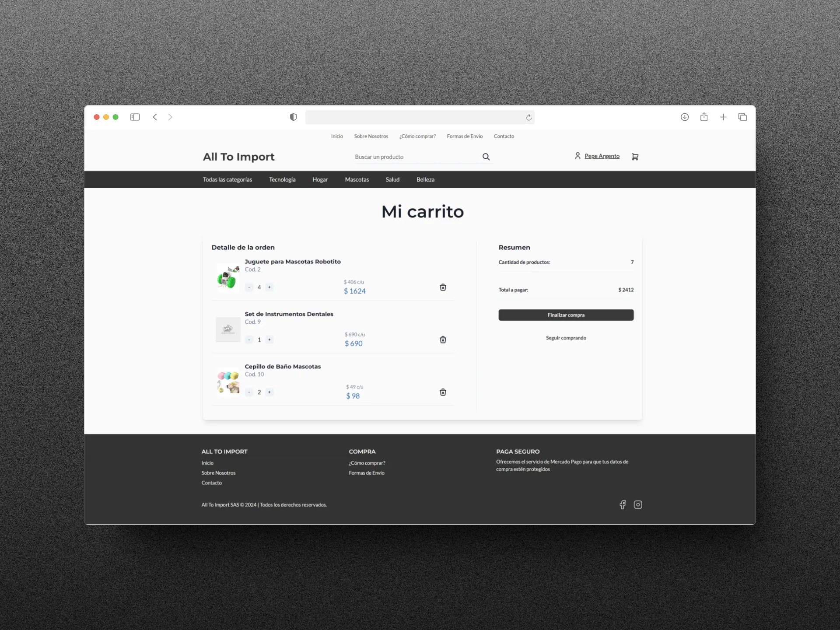Toggle the browser sidebar icon
Image resolution: width=840 pixels, height=630 pixels.
[x=135, y=117]
